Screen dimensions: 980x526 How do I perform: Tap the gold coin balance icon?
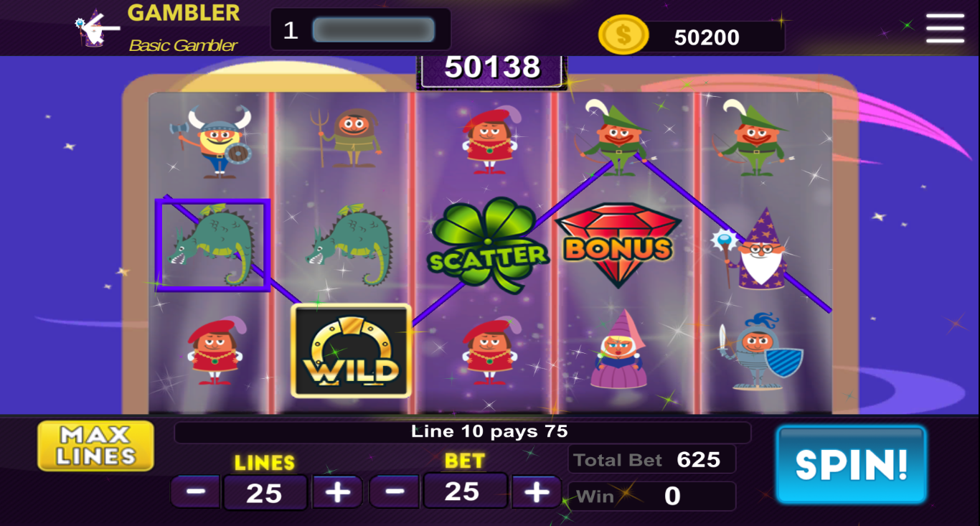coord(623,35)
